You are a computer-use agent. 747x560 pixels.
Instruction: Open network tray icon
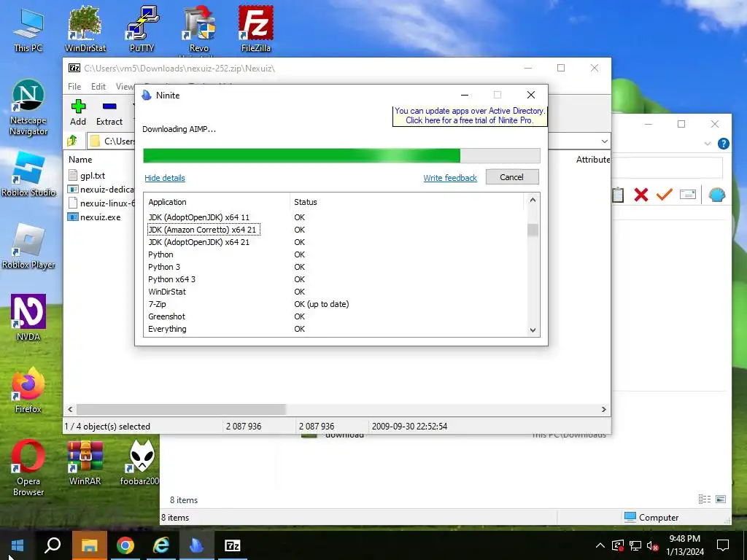(635, 545)
